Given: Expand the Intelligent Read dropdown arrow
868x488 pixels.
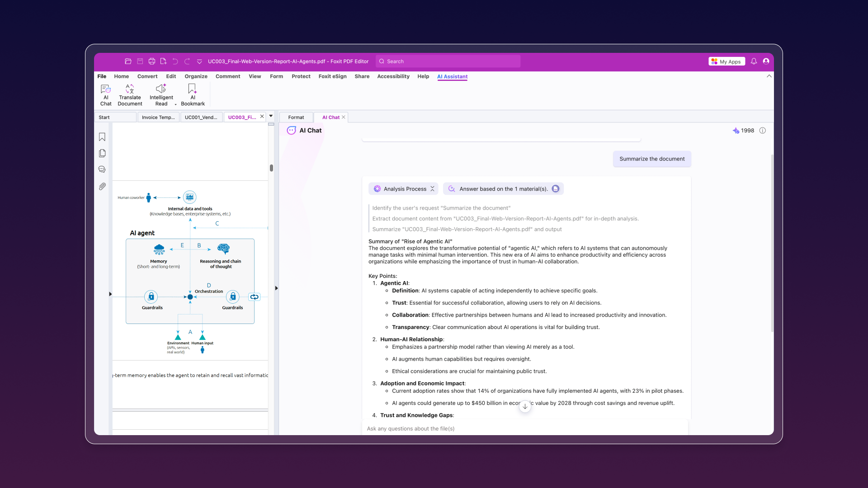Looking at the screenshot, I should click(x=175, y=104).
